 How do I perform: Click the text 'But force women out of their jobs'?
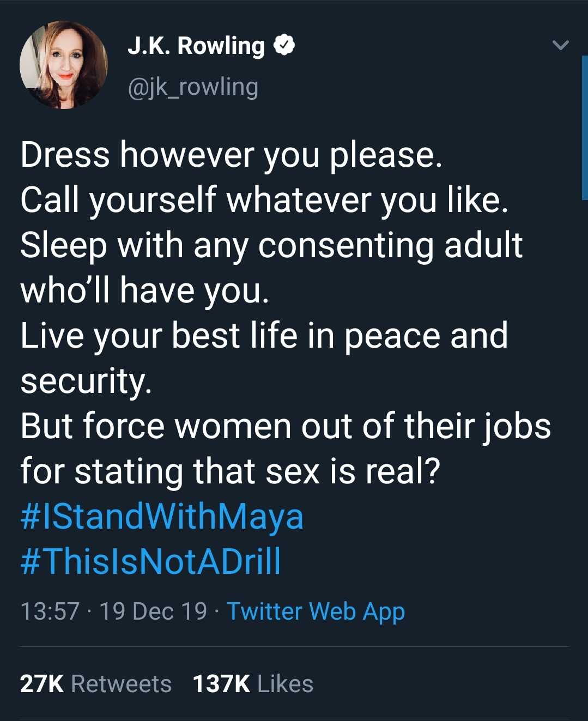pyautogui.click(x=286, y=426)
